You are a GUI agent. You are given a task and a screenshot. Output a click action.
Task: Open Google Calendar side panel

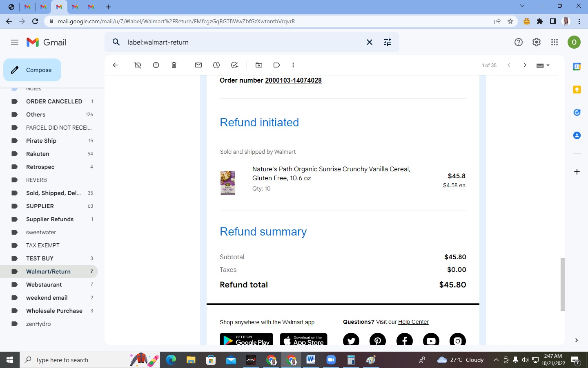(x=577, y=67)
